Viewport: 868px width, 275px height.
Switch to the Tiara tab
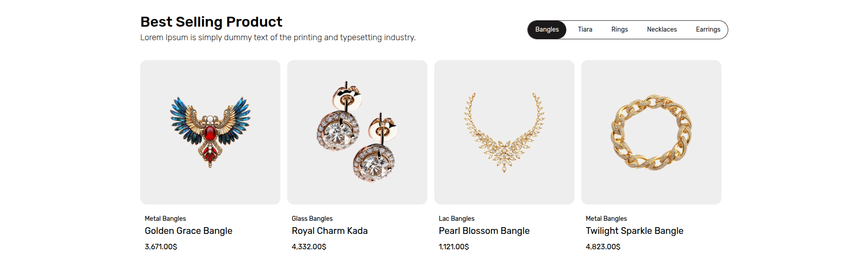click(585, 30)
